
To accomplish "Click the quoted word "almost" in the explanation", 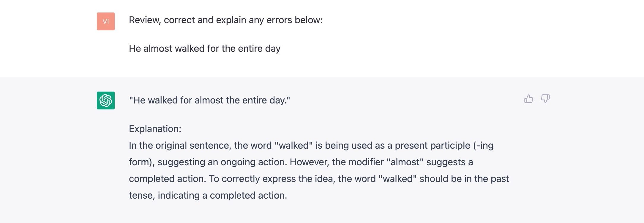I will pyautogui.click(x=405, y=162).
